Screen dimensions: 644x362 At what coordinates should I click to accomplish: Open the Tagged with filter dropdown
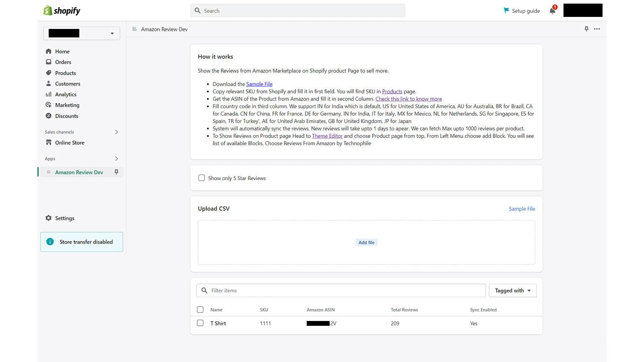[x=512, y=290]
